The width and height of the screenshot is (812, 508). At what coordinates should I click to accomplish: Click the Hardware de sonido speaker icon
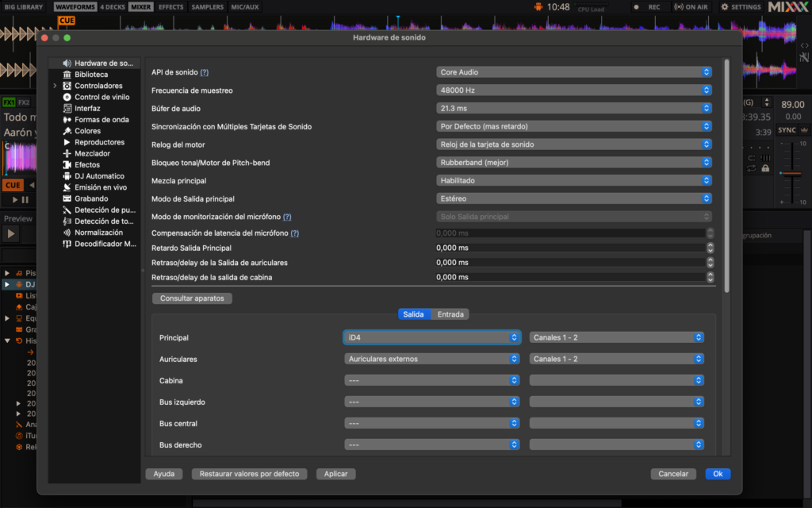point(67,63)
